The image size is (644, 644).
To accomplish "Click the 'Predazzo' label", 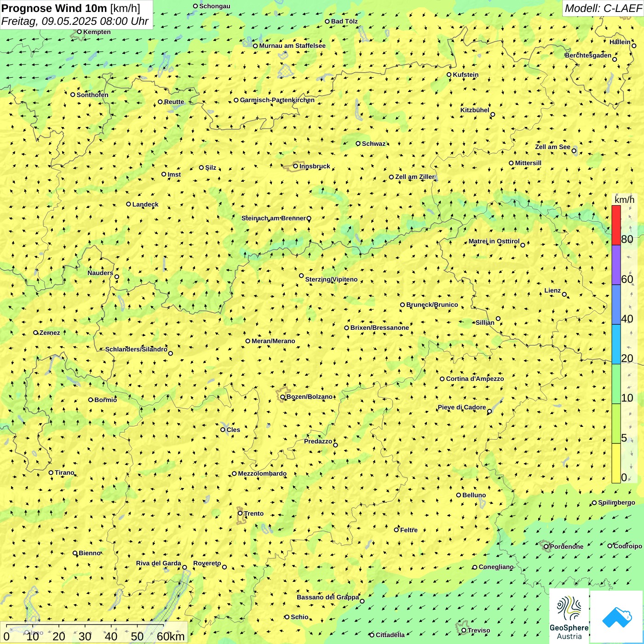I will coord(318,441).
